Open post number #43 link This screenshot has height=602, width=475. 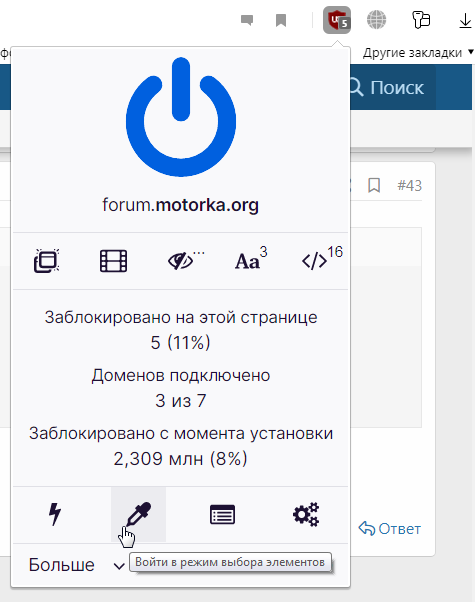pyautogui.click(x=409, y=185)
